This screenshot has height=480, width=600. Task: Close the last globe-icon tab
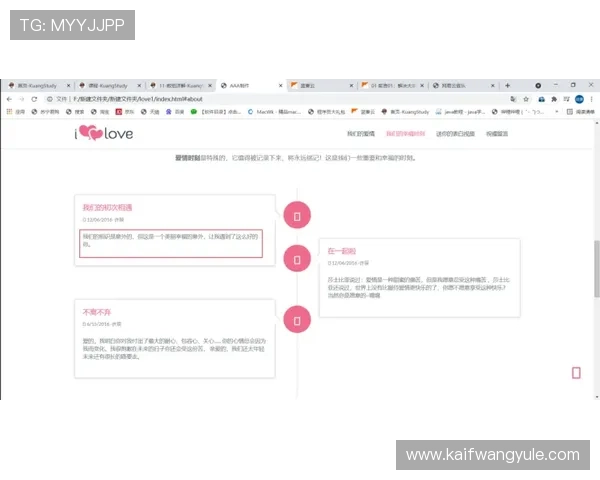tap(492, 85)
